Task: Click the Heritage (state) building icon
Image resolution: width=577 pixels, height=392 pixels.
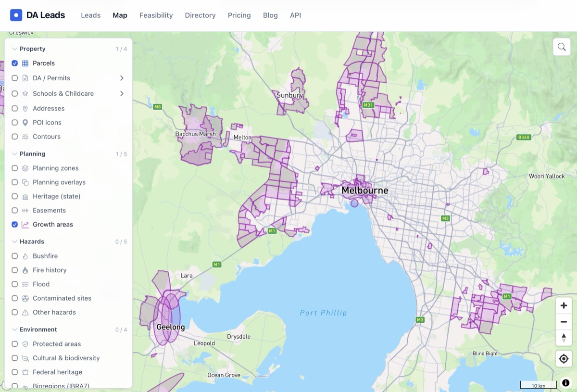Action: point(25,196)
